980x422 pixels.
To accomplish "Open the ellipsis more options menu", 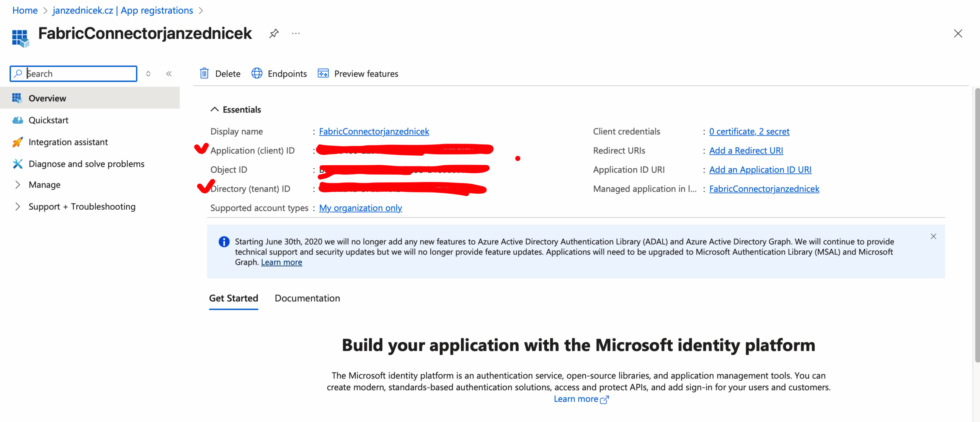I will point(296,34).
